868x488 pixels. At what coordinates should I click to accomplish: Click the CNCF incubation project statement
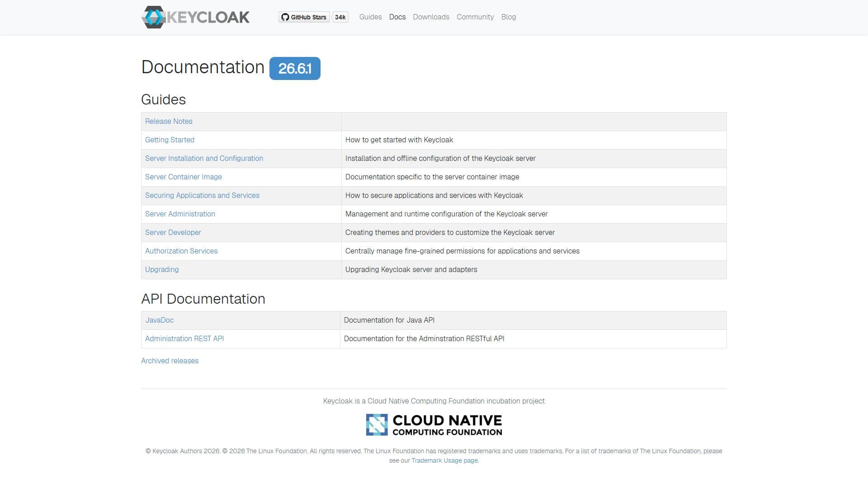tap(434, 401)
